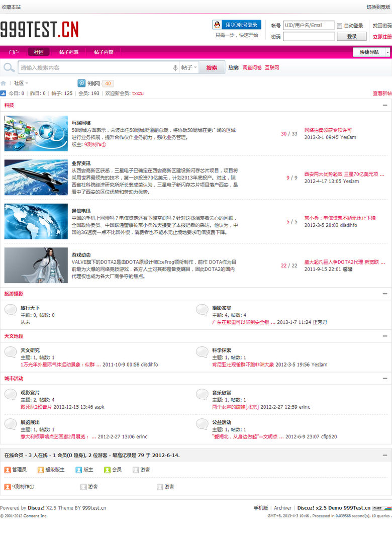Click the QQ penguin login icon

point(217,25)
